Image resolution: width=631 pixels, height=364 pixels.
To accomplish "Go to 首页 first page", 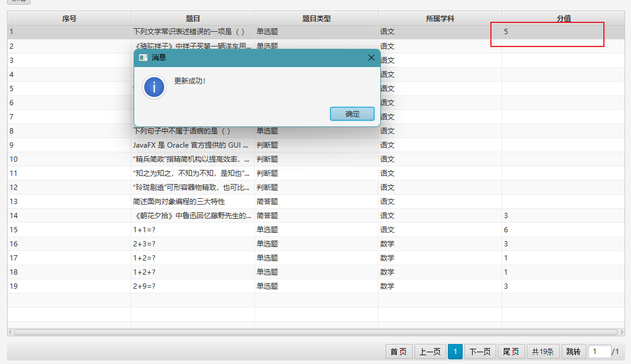I will click(x=398, y=352).
